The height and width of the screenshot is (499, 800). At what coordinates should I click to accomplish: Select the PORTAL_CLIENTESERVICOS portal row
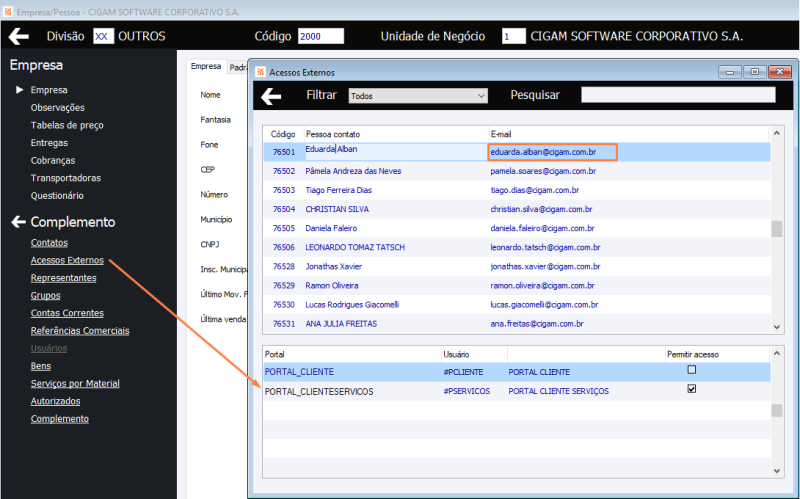[x=517, y=391]
